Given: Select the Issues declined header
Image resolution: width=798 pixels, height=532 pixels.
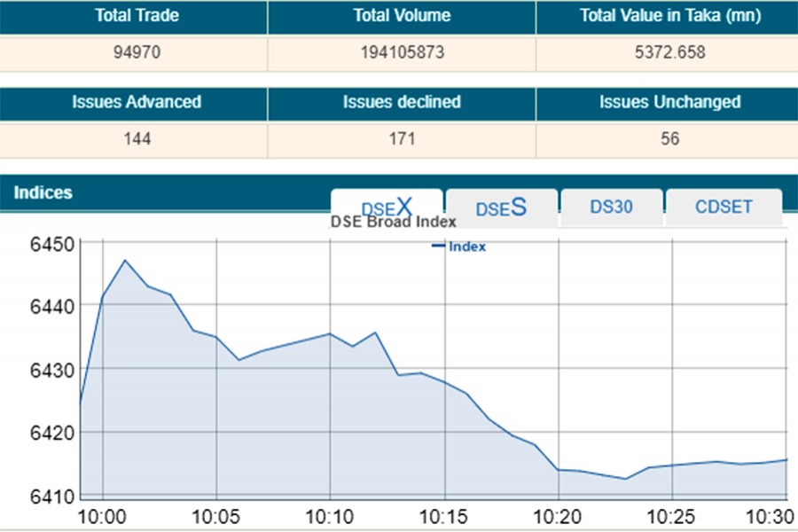Looking at the screenshot, I should 402,102.
